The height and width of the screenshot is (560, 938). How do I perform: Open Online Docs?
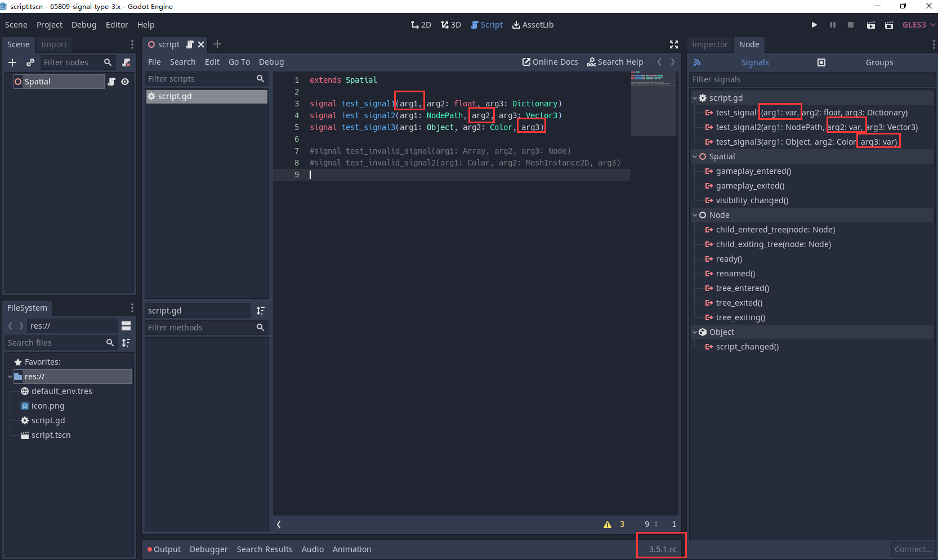point(550,62)
